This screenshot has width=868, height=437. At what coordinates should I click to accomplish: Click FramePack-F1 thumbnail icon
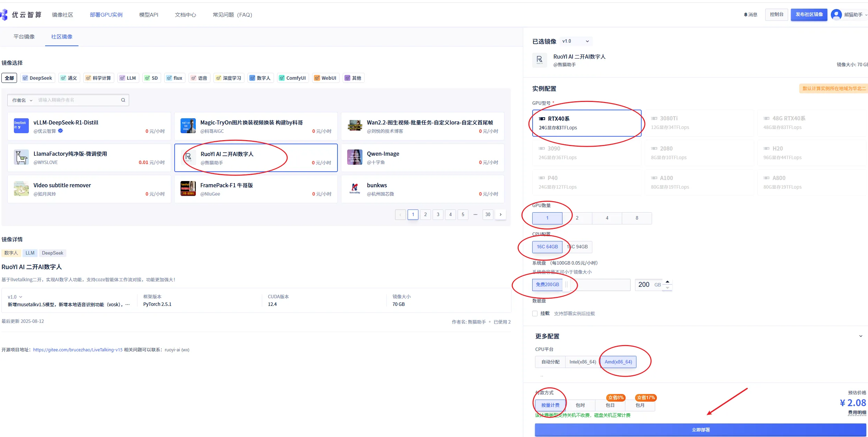click(188, 189)
